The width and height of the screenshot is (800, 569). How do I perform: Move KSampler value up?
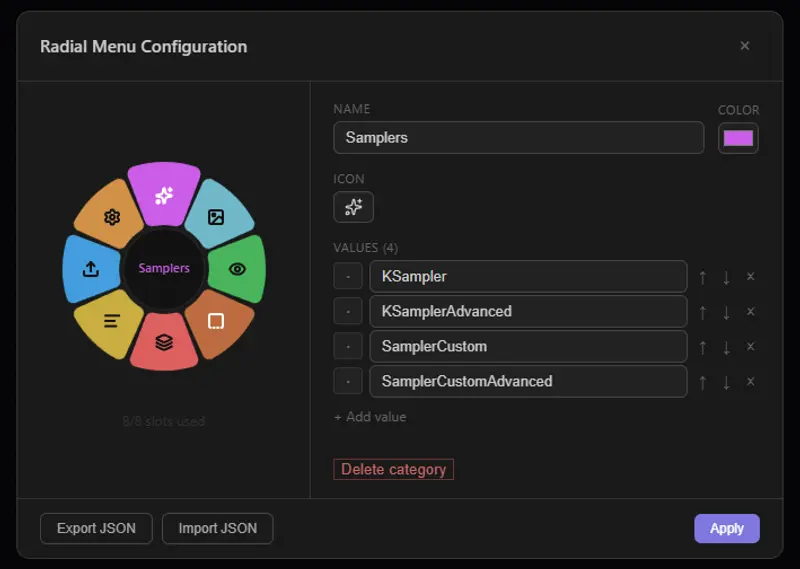pyautogui.click(x=703, y=277)
